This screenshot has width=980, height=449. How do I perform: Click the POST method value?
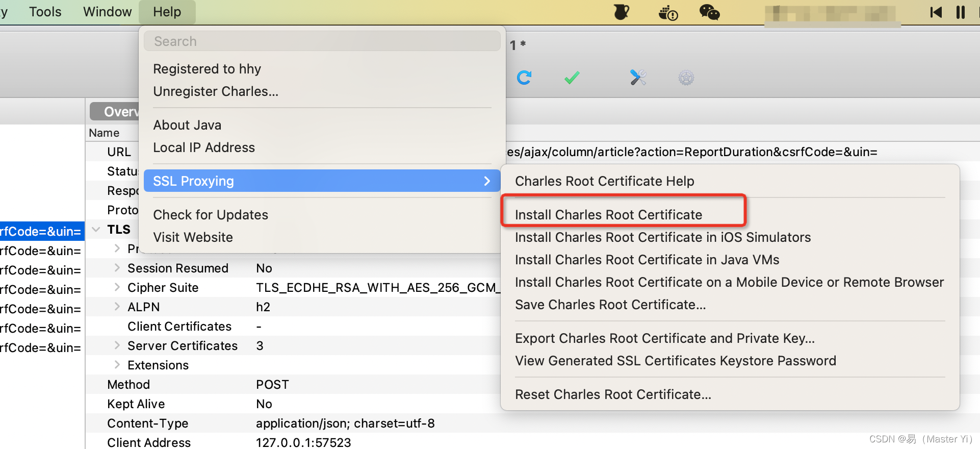pyautogui.click(x=272, y=384)
